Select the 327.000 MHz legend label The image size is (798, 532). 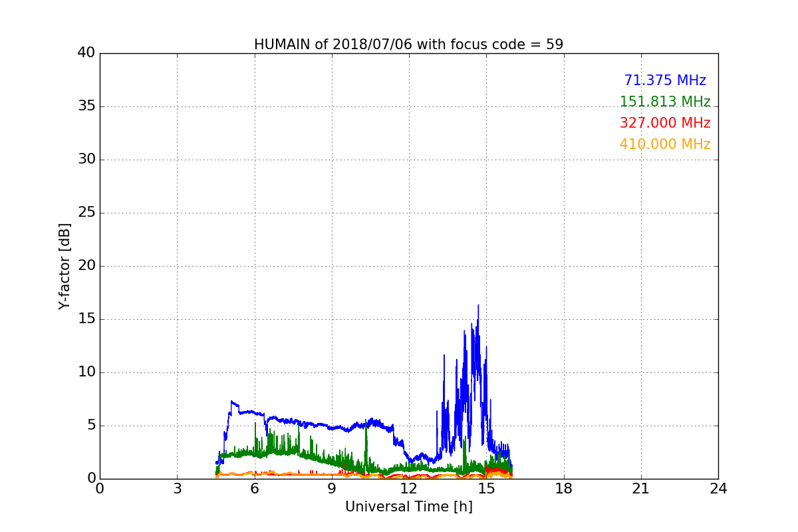(665, 123)
